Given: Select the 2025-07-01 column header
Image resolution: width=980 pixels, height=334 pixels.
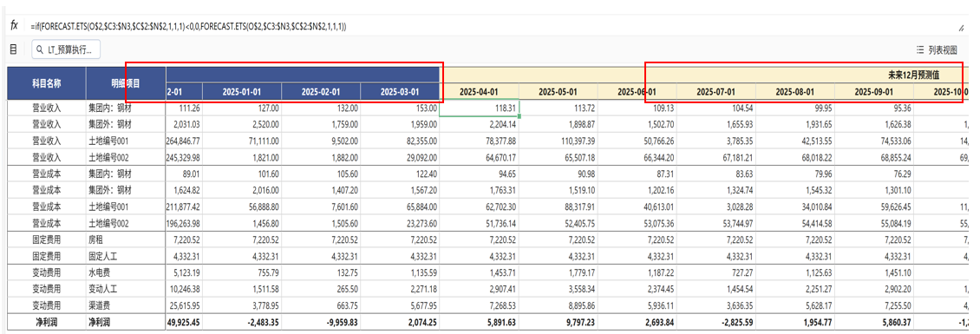Looking at the screenshot, I should [717, 91].
